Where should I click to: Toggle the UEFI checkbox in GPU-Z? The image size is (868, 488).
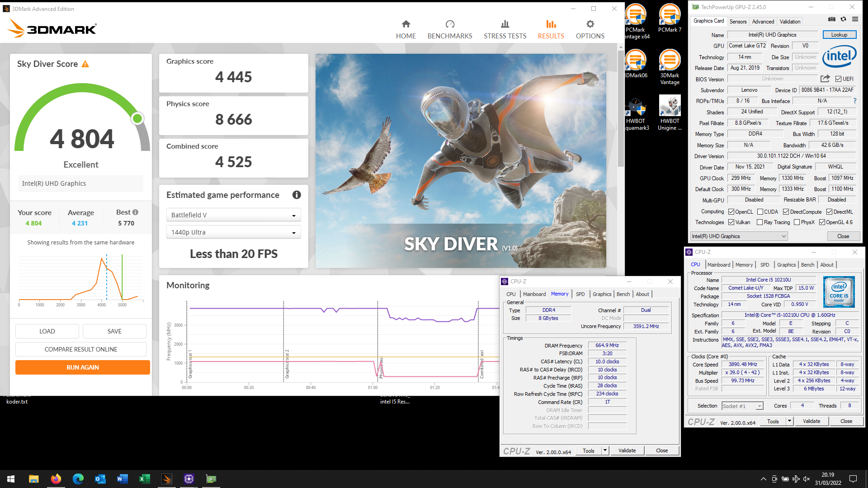click(838, 79)
